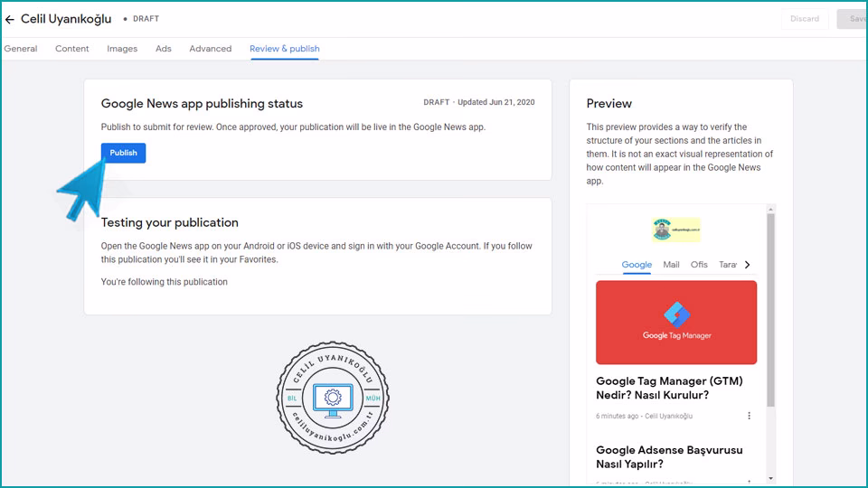Expand more preview sections with right chevron
868x488 pixels.
[747, 265]
